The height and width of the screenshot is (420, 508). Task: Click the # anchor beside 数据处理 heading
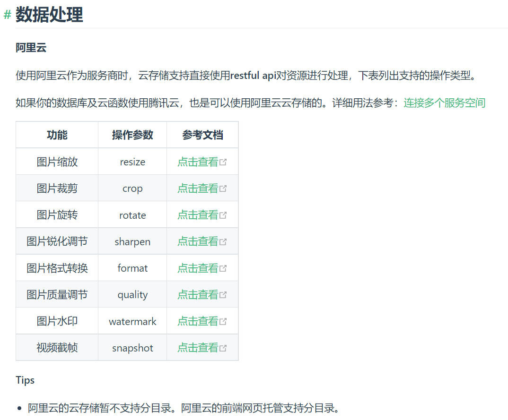point(7,15)
